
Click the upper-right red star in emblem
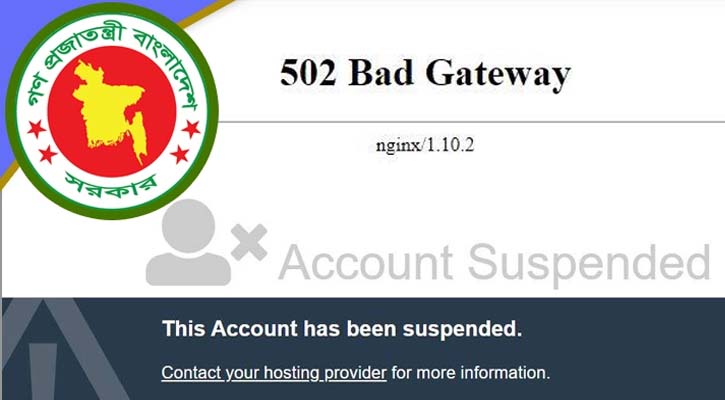(190, 128)
